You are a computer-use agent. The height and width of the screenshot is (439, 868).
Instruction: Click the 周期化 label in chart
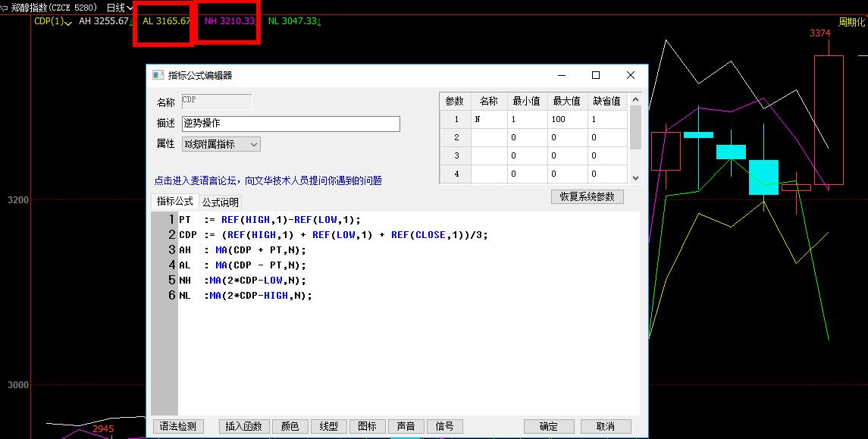tap(851, 22)
